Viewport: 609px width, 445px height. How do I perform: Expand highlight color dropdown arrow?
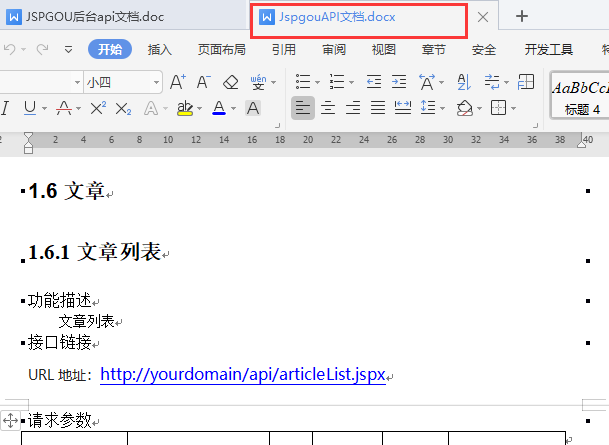coord(200,109)
